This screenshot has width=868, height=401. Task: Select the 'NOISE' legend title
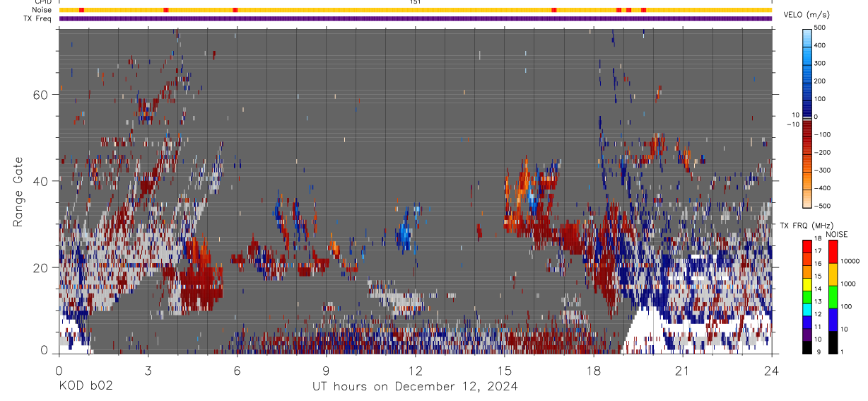(x=837, y=234)
